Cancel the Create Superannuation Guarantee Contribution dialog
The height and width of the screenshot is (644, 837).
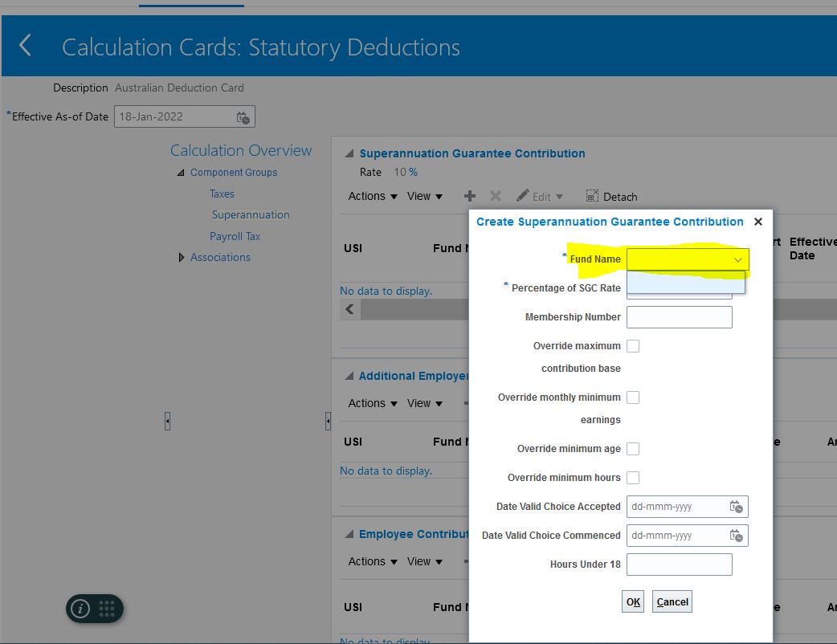click(672, 601)
